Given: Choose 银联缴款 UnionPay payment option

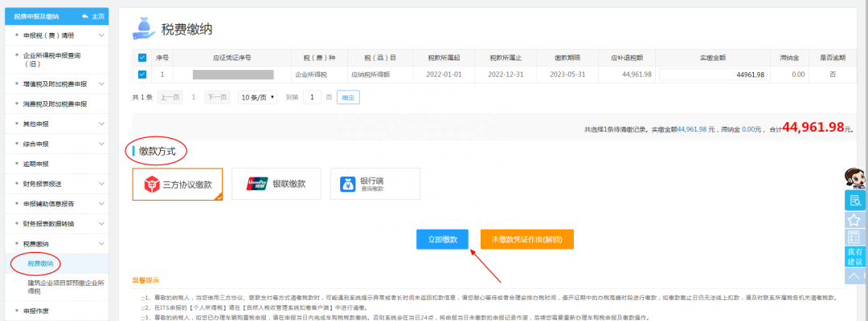Looking at the screenshot, I should (x=276, y=184).
